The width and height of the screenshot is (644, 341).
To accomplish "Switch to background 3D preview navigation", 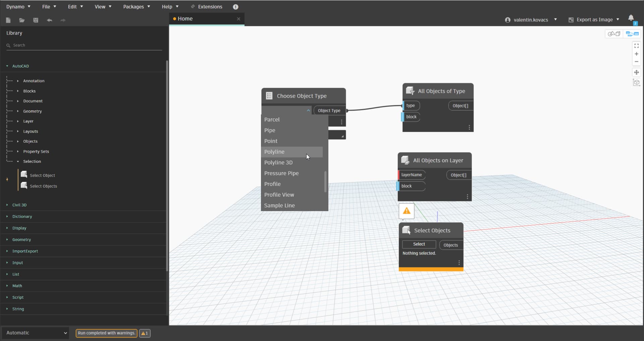I will click(x=614, y=34).
